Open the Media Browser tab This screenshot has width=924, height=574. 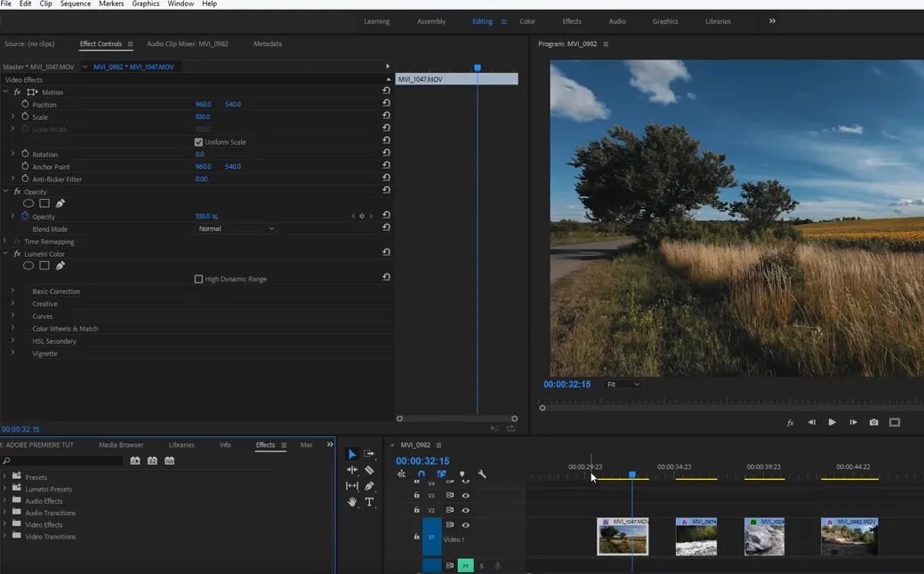[x=121, y=445]
